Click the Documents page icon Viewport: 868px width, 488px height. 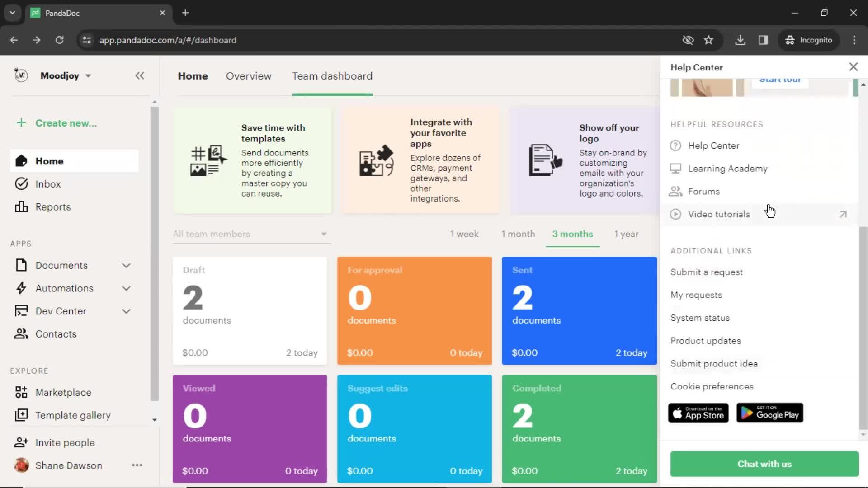(21, 265)
